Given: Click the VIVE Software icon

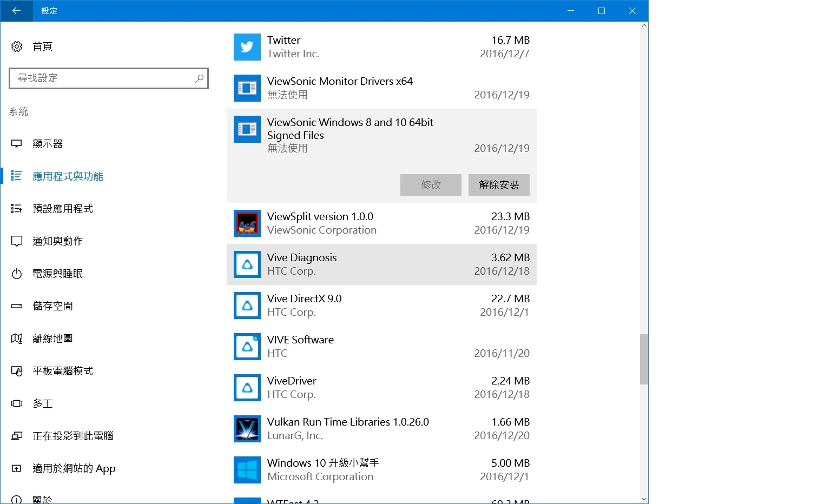Looking at the screenshot, I should [247, 347].
